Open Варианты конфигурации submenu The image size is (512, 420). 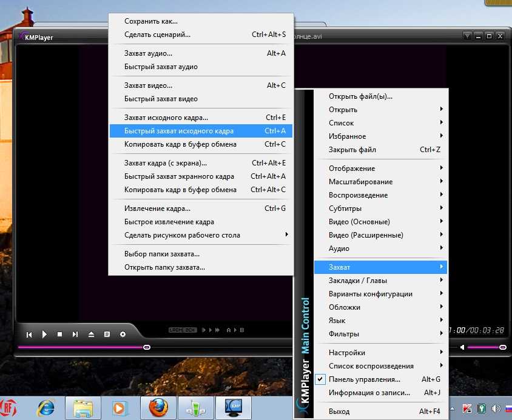381,294
